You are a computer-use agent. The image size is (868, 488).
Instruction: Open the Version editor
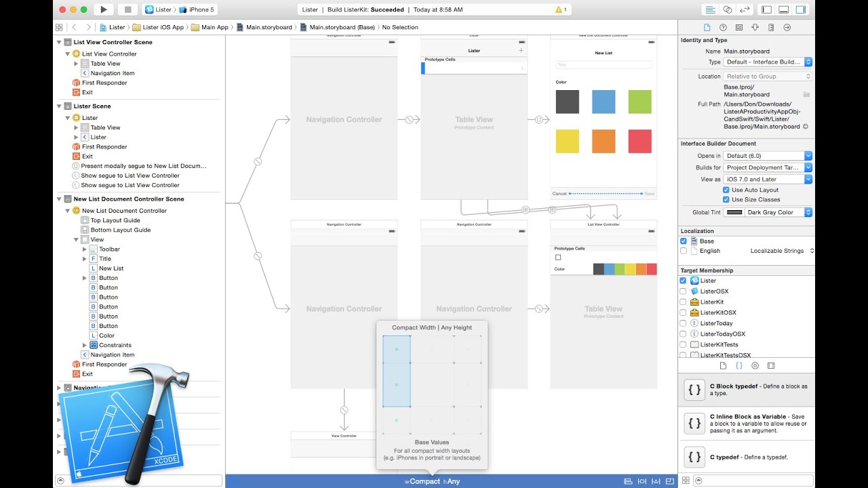[x=745, y=9]
